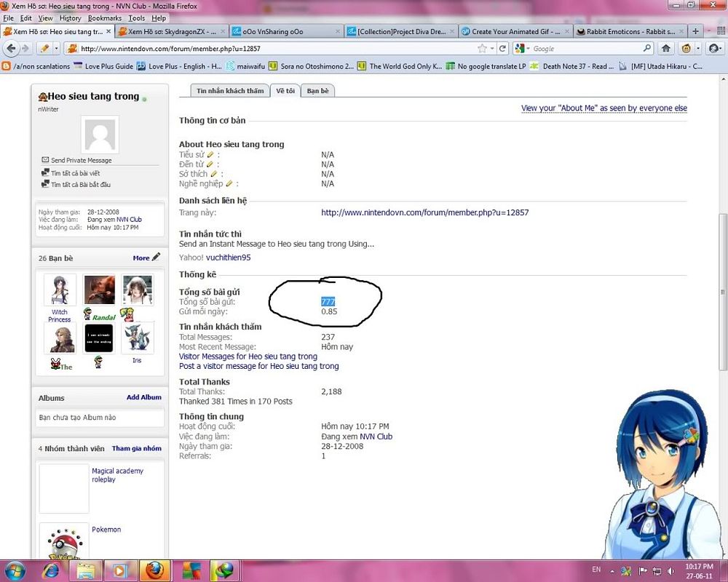
Task: Open the History menu
Action: pos(70,18)
